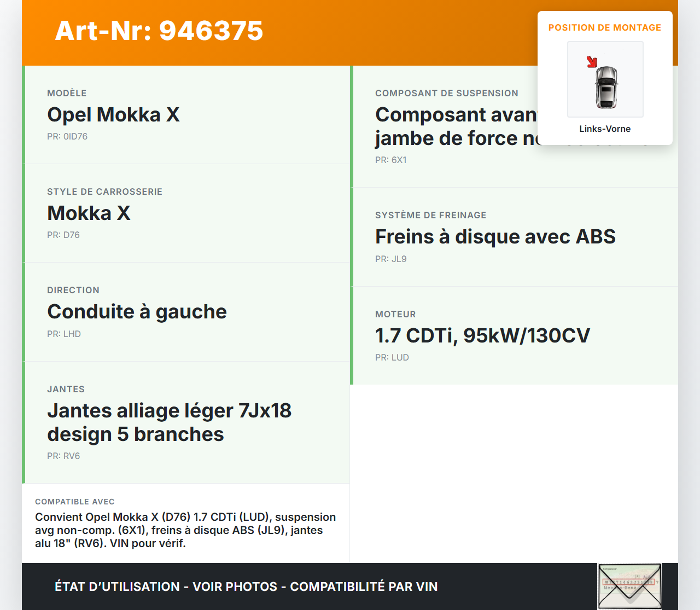Viewport: 700px width, 610px height.
Task: Enable the Freins à disque avec ABS option
Action: coord(495,236)
